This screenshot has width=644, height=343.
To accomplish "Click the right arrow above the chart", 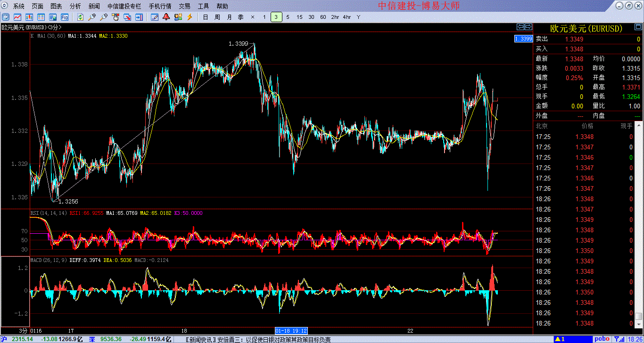I will (528, 27).
